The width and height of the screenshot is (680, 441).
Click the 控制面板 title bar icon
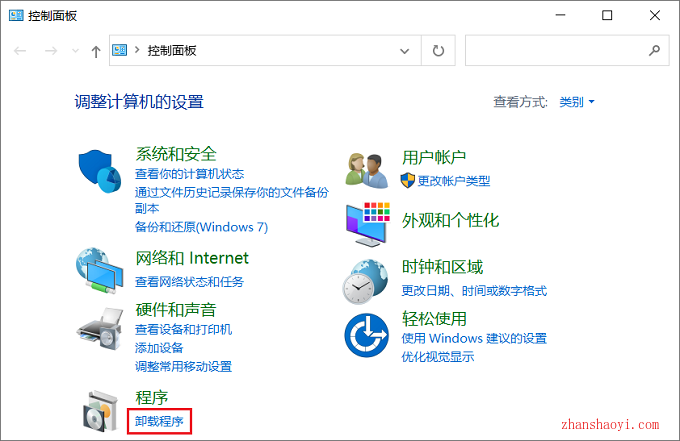(x=16, y=16)
